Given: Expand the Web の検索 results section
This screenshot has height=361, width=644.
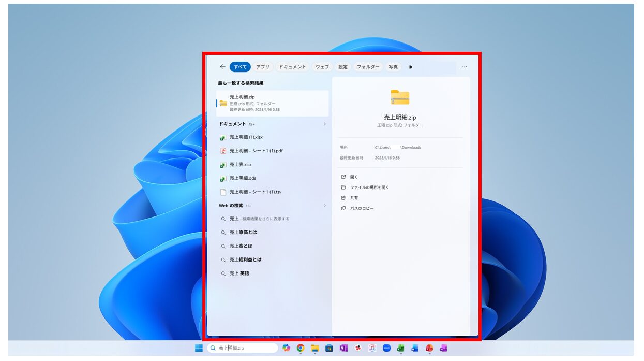Looking at the screenshot, I should (x=325, y=205).
